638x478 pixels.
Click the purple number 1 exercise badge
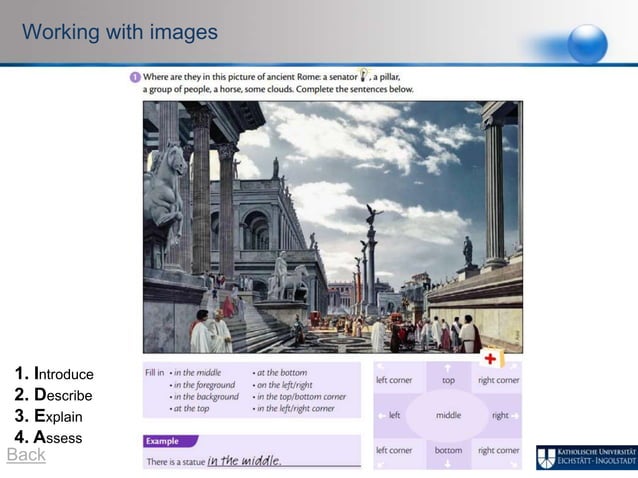134,75
